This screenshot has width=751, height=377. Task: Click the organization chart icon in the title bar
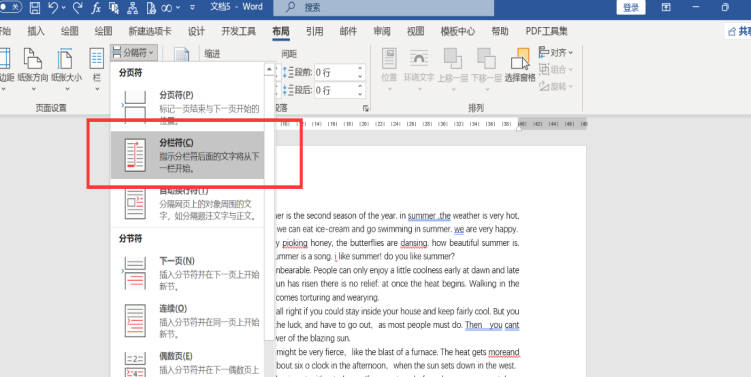point(133,7)
